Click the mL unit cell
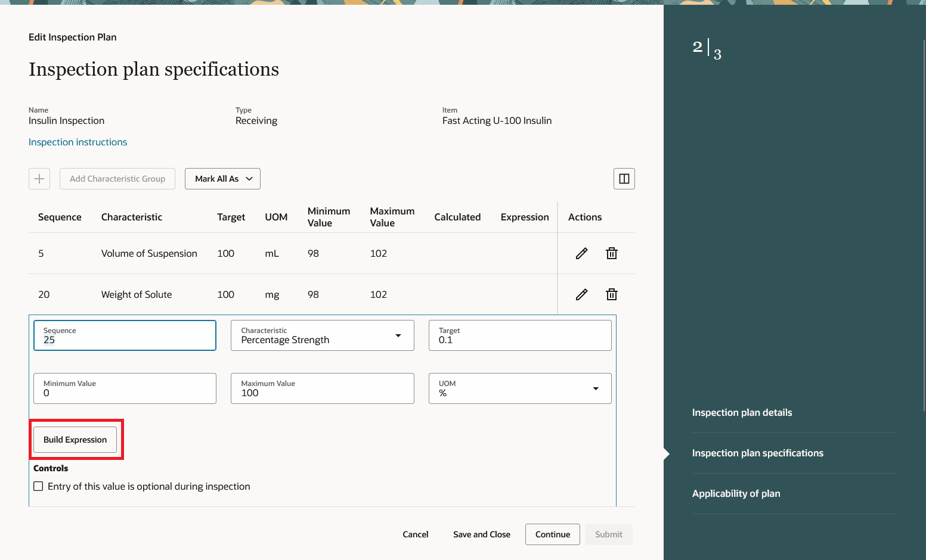Image resolution: width=926 pixels, height=560 pixels. pyautogui.click(x=272, y=253)
